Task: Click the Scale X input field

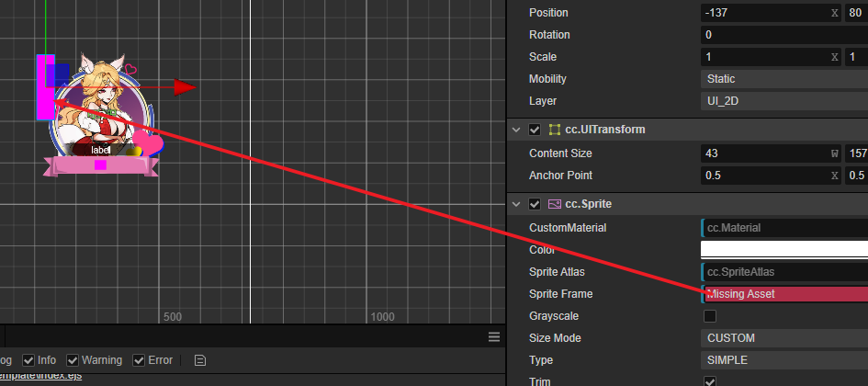Action: point(770,57)
